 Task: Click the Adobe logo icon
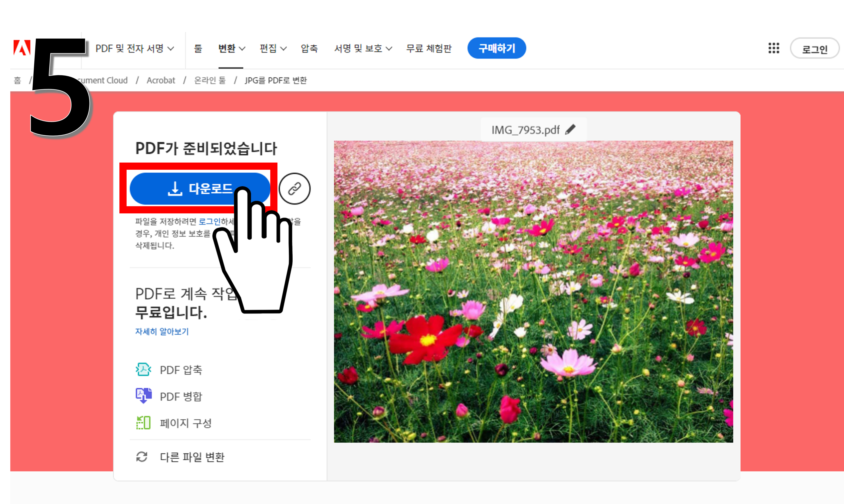click(22, 48)
